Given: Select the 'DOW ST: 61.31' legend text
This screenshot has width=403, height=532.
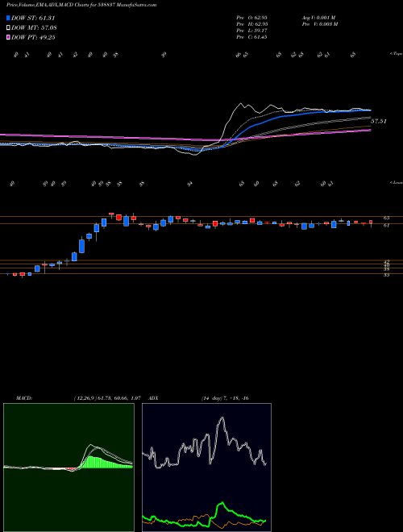Looking at the screenshot, I should tap(33, 18).
